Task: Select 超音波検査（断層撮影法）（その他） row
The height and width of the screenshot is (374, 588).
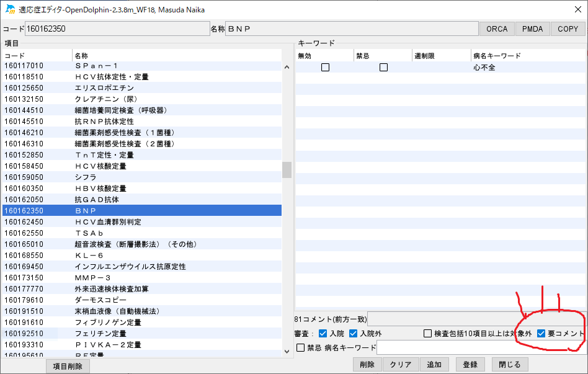Action: coord(142,244)
